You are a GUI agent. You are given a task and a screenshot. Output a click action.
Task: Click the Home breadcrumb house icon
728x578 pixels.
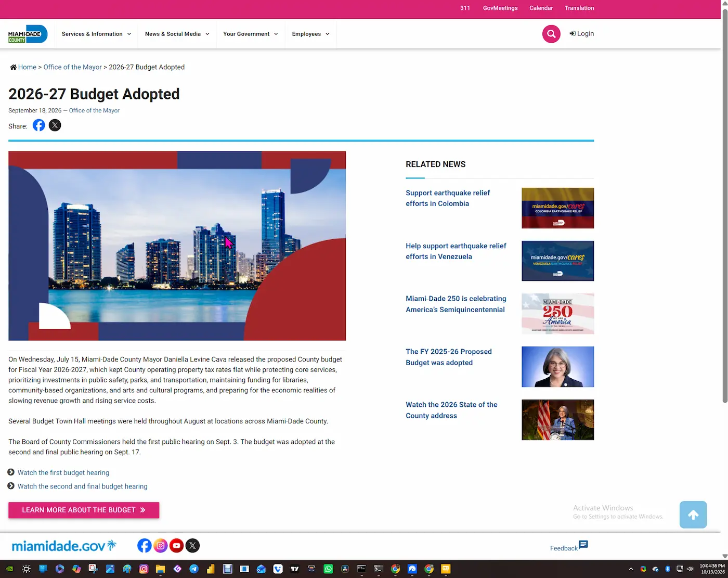pos(14,67)
